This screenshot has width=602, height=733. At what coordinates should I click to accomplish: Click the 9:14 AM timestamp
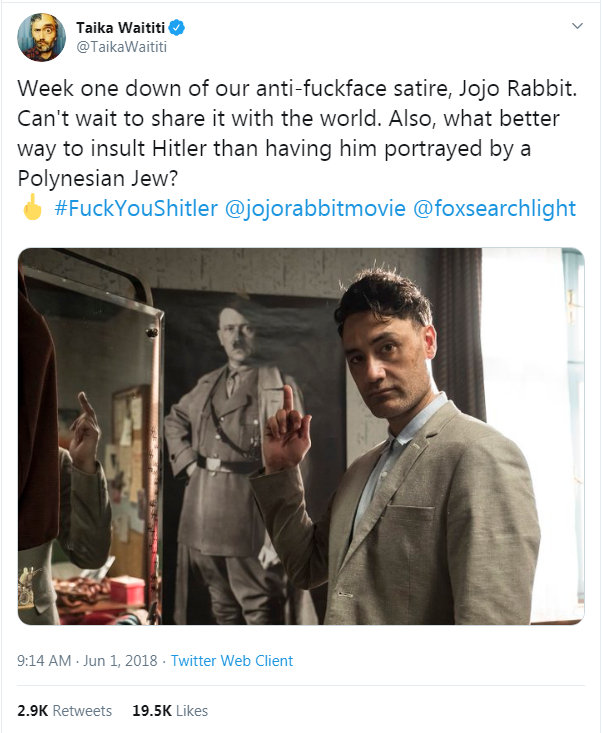point(44,661)
